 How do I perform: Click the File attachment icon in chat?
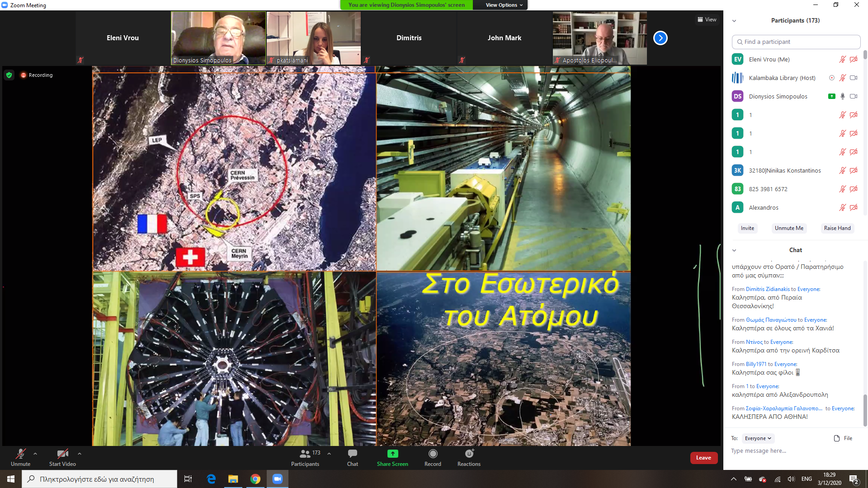837,438
